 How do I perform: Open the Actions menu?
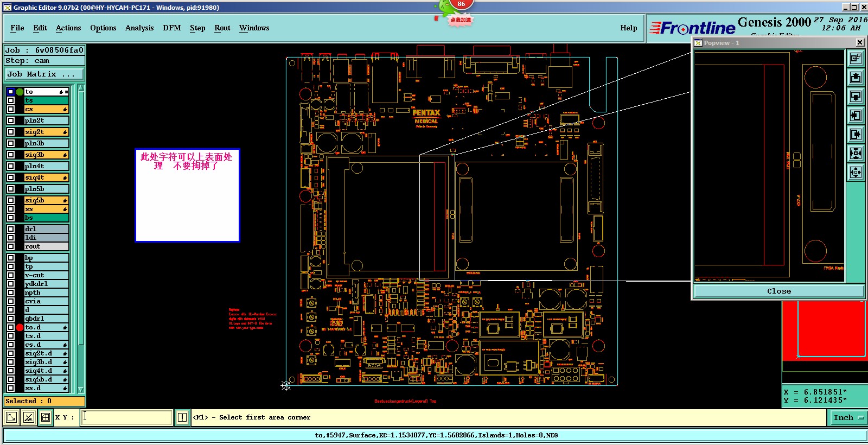pos(68,28)
